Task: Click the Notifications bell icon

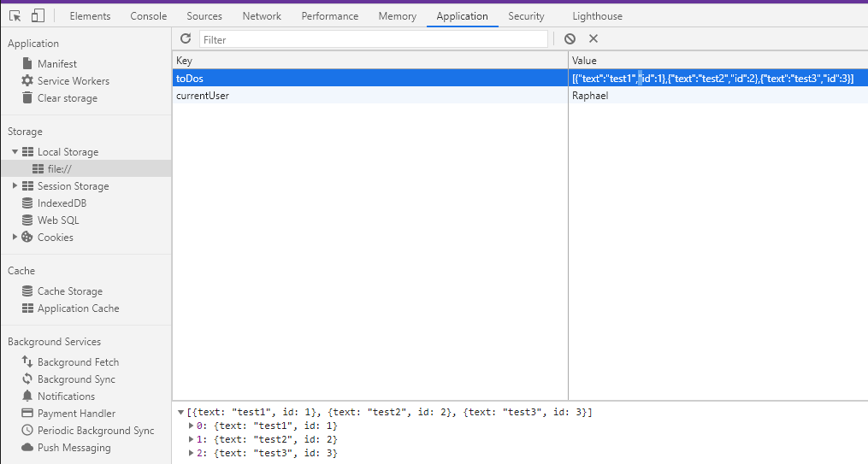Action: (x=27, y=396)
